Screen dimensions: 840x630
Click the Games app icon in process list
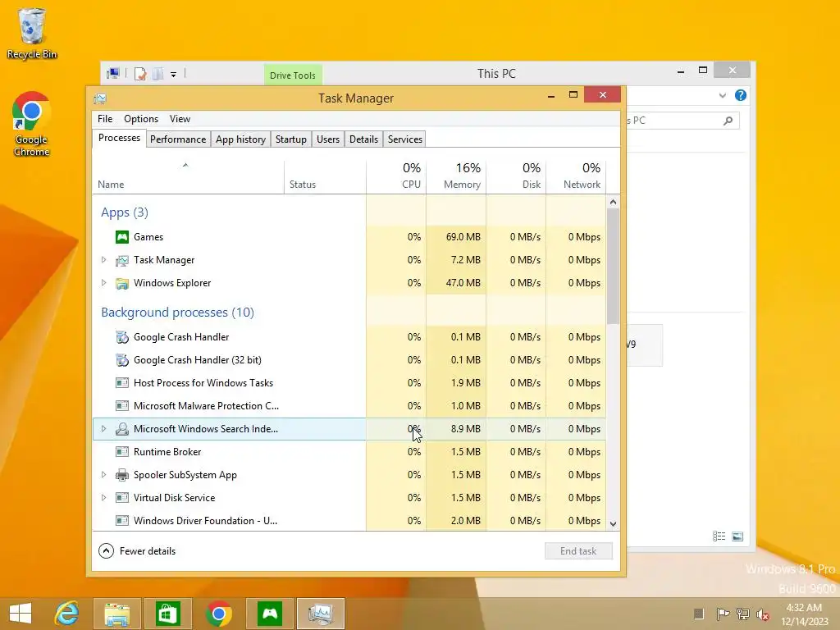122,237
